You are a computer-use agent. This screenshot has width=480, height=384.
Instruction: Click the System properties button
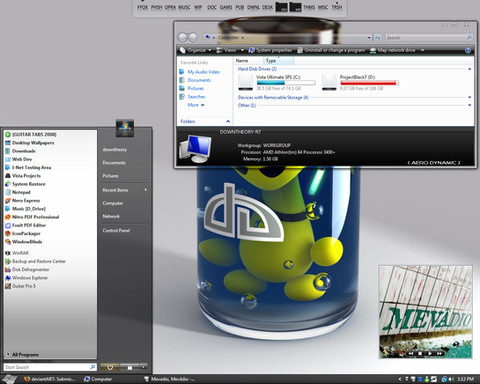(271, 50)
